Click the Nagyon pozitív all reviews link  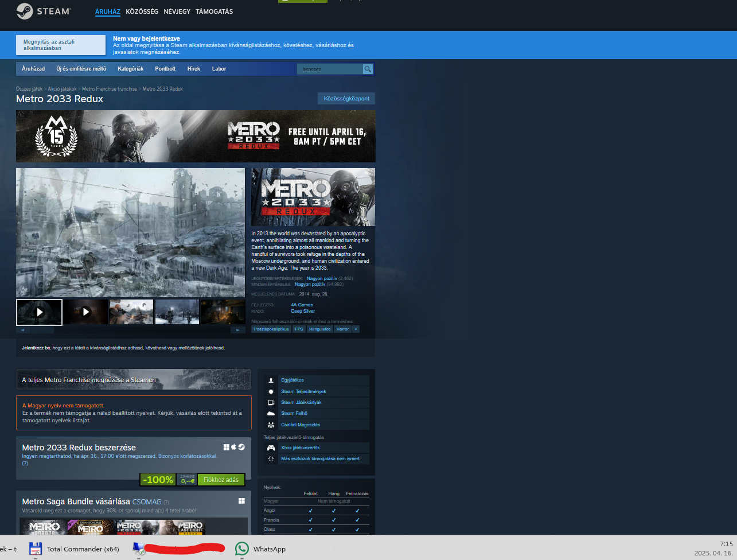(x=310, y=284)
